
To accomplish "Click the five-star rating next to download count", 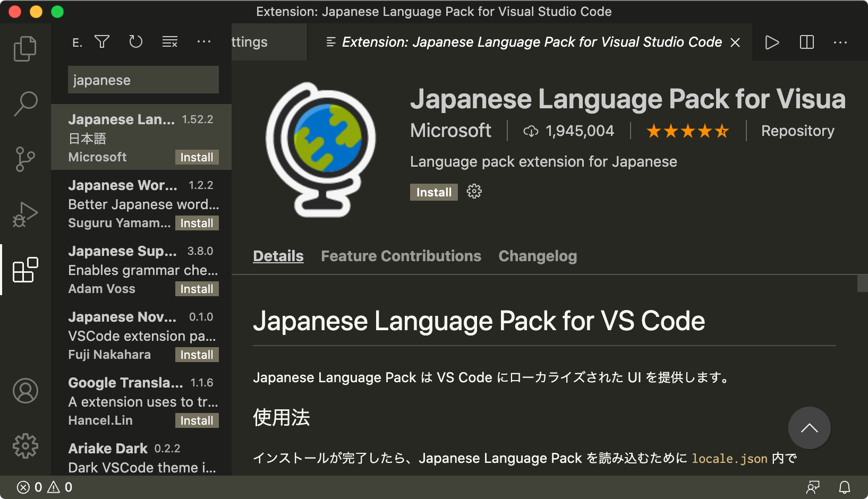I will pyautogui.click(x=688, y=131).
